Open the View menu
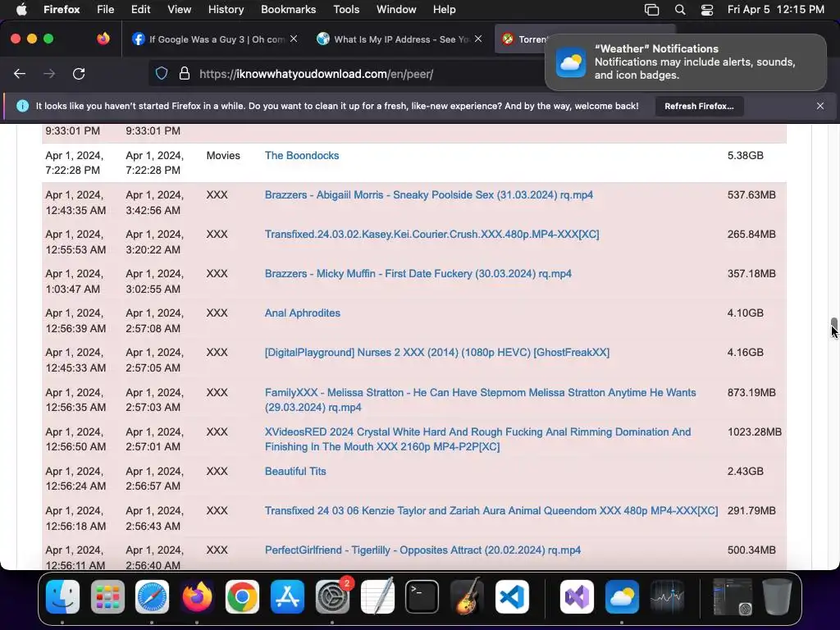Screen dimensions: 840x630 179,9
